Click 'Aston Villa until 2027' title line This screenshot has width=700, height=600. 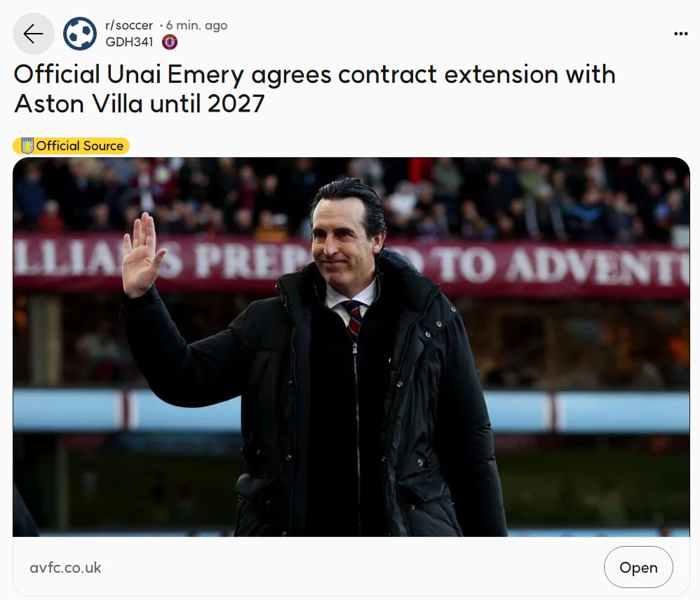pyautogui.click(x=140, y=104)
